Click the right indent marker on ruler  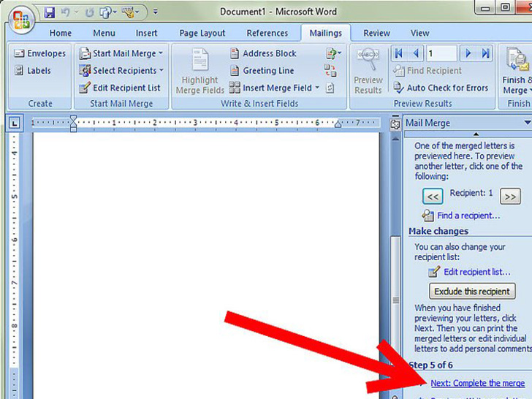pos(338,124)
